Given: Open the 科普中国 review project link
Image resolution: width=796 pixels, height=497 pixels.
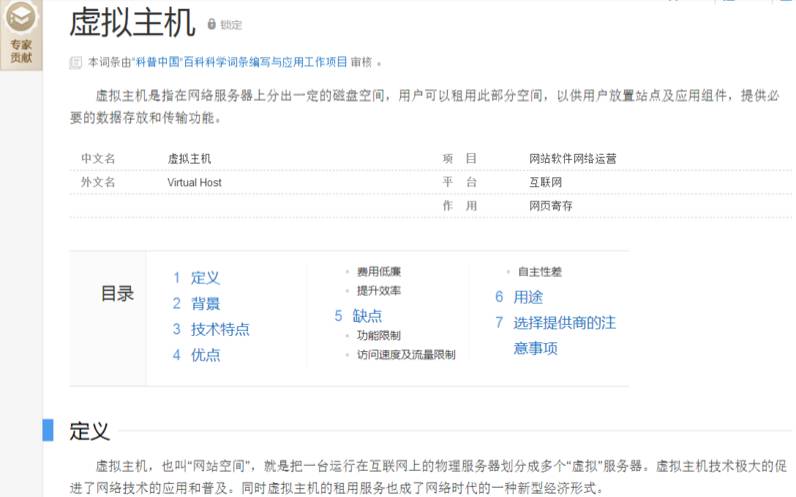Looking at the screenshot, I should [x=240, y=62].
